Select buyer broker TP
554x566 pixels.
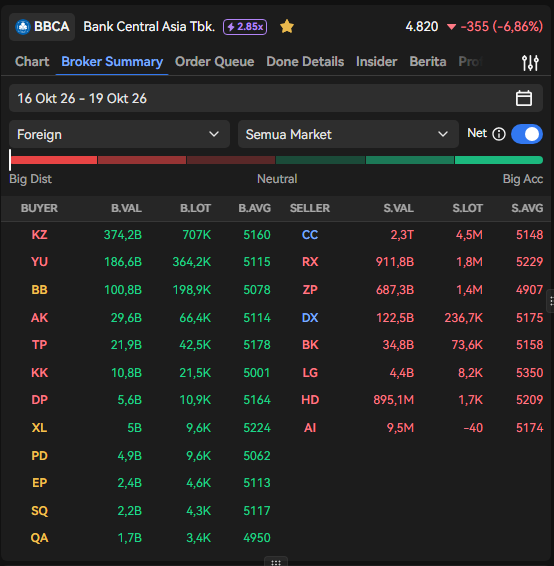tap(39, 345)
